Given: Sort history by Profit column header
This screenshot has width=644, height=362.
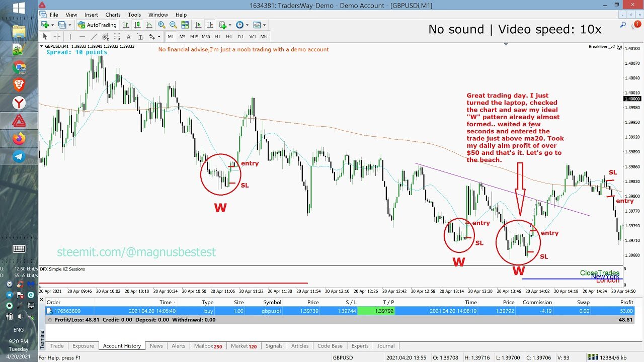Looking at the screenshot, I should pyautogui.click(x=626, y=302).
